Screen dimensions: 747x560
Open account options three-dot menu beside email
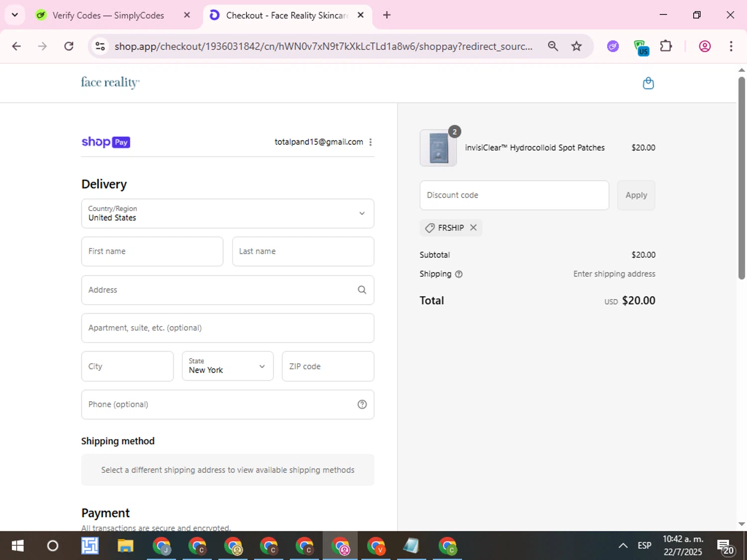[x=371, y=142]
